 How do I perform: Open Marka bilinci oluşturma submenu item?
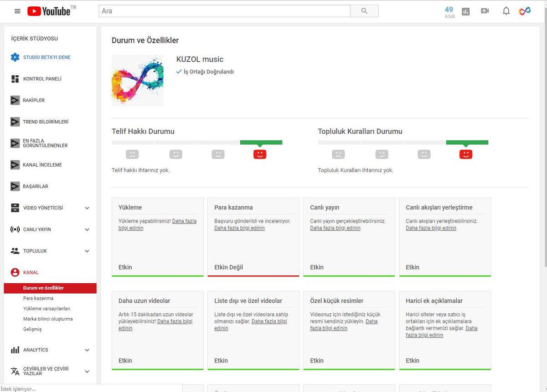[48, 319]
